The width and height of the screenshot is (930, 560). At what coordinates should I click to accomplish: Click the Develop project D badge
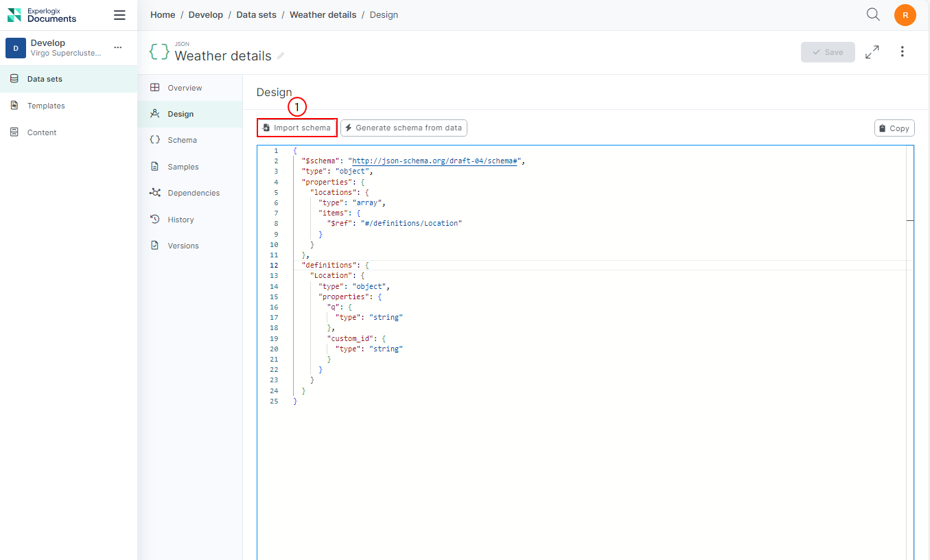click(x=16, y=48)
